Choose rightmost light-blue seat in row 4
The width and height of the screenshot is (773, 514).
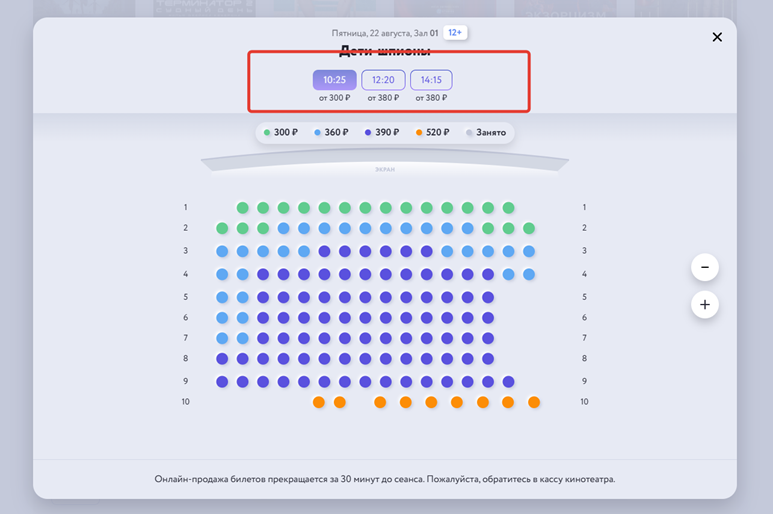[x=529, y=274]
